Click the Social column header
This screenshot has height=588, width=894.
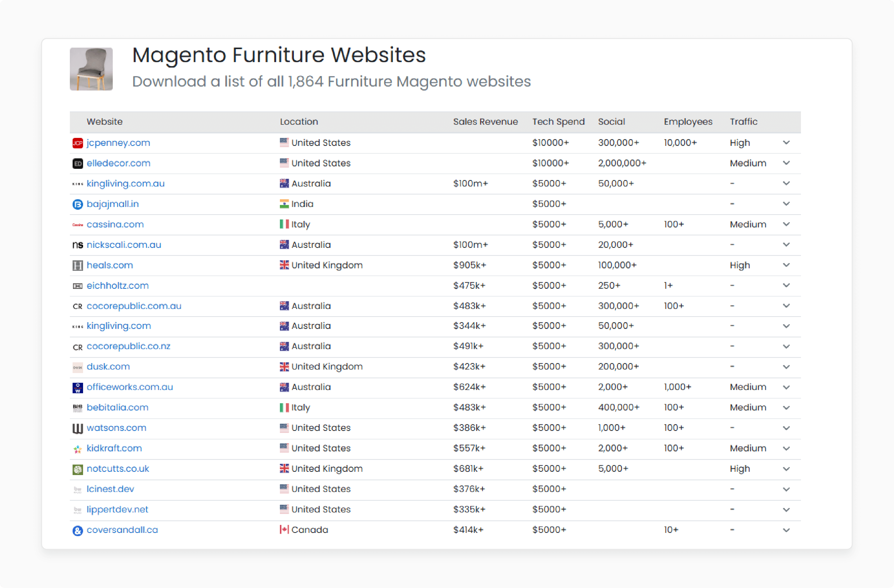pyautogui.click(x=611, y=122)
